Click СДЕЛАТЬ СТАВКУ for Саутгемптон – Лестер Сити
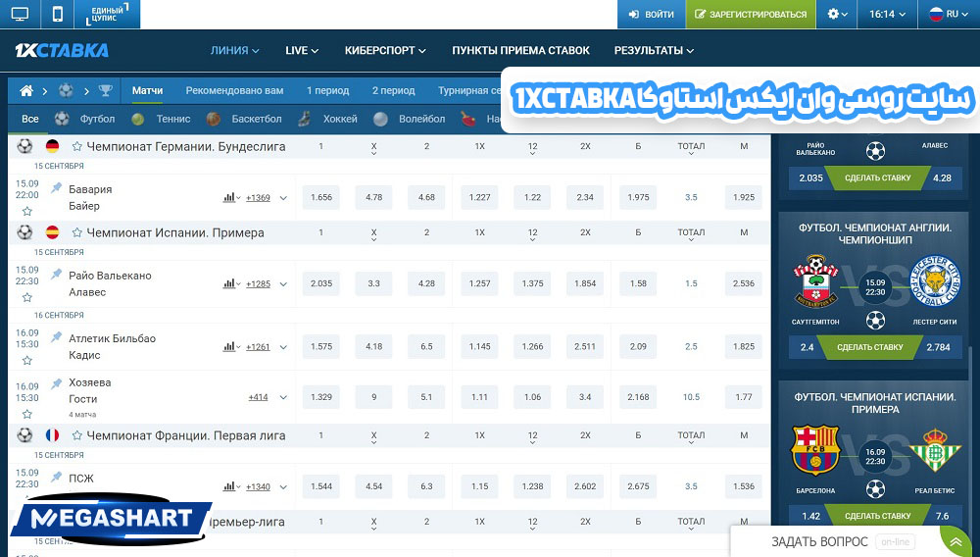 click(870, 347)
